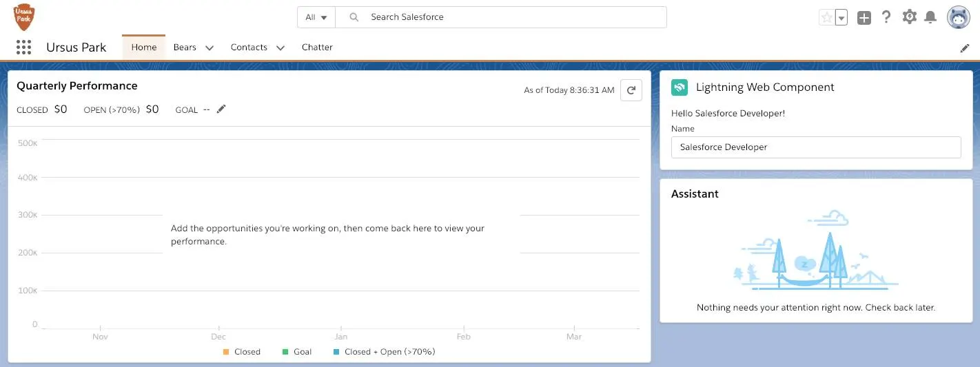Open the App Launcher dots grid

point(23,48)
